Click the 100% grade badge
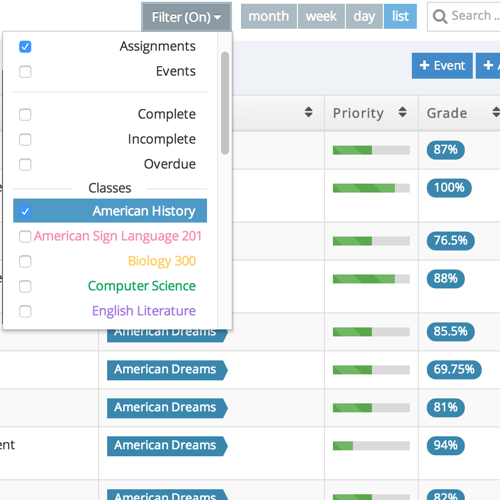 (449, 188)
